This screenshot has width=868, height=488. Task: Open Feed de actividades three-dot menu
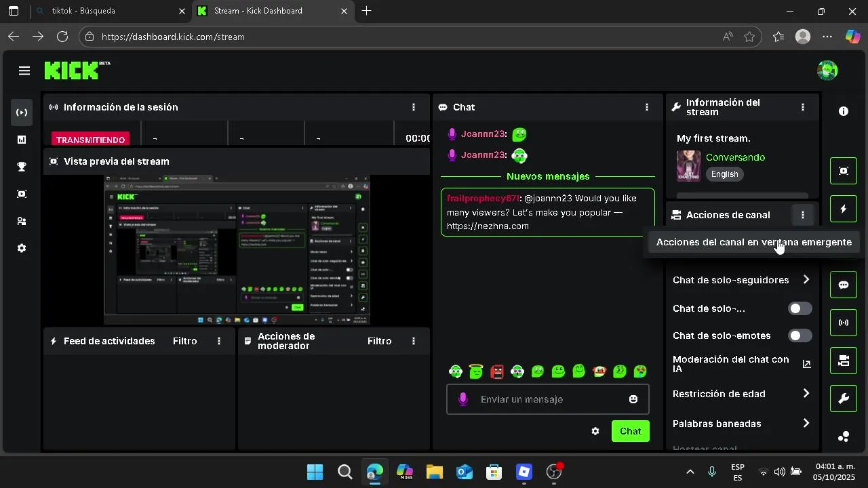219,341
